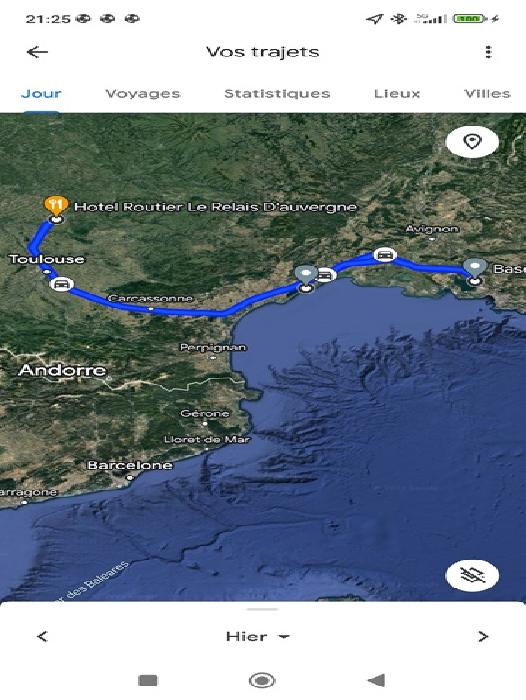The height and width of the screenshot is (700, 526).
Task: Select the Jour tab
Action: click(41, 93)
